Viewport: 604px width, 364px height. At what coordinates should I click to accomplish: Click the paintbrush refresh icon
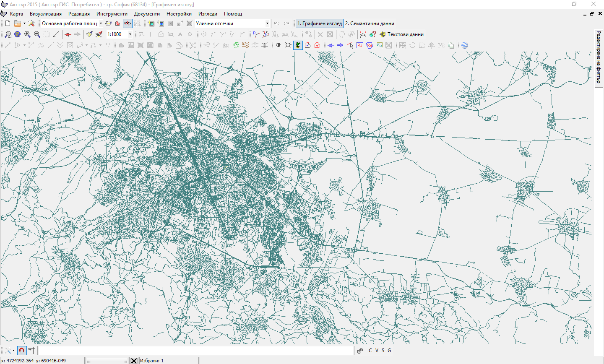pos(89,34)
